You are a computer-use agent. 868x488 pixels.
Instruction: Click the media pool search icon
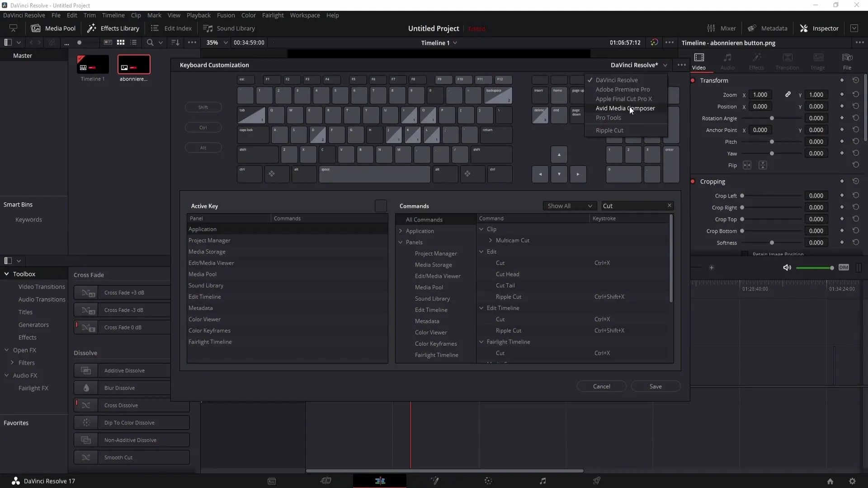coord(150,42)
